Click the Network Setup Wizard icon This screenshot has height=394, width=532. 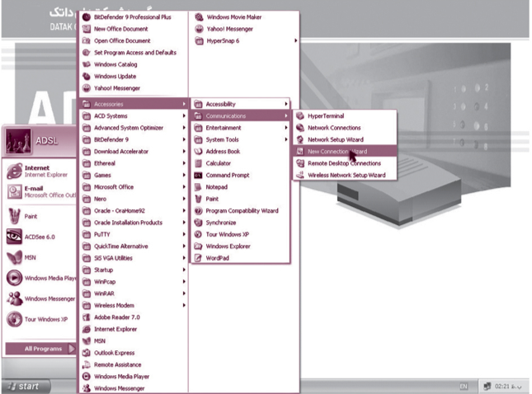[x=300, y=139]
